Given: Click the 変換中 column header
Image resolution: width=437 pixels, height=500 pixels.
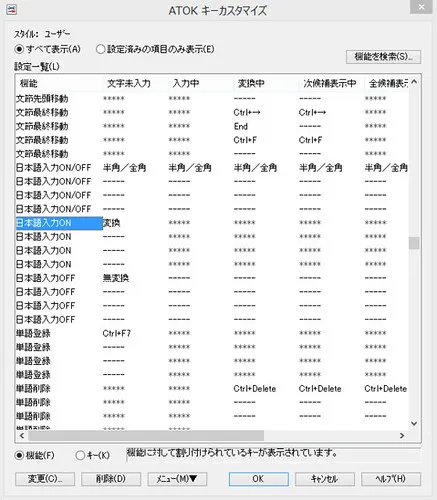Looking at the screenshot, I should [266, 83].
